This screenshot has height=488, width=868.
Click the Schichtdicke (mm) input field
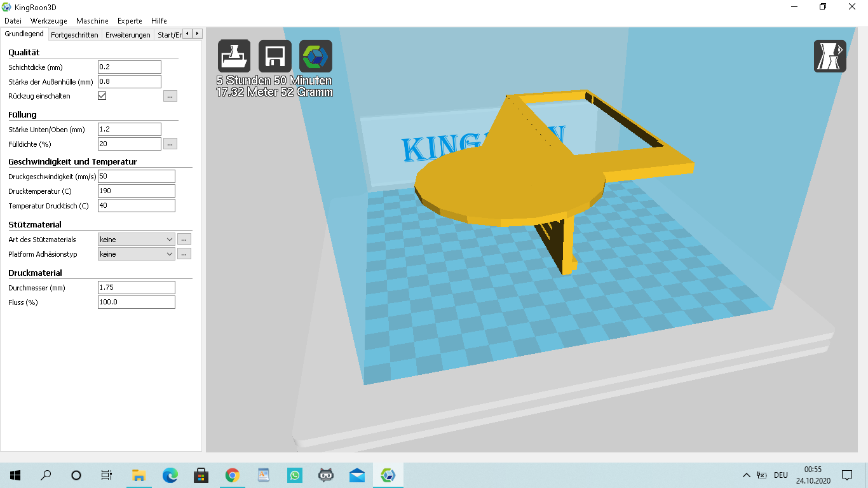130,67
